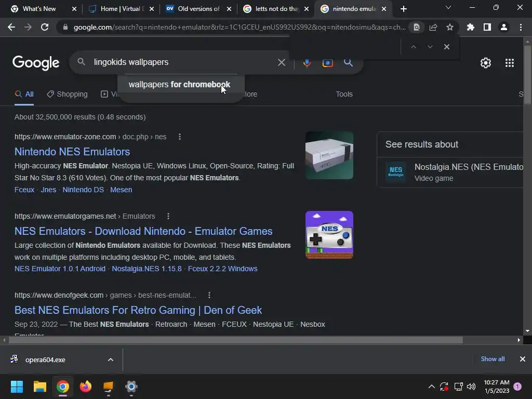Start a voice search with microphone
This screenshot has height=399, width=532.
point(307,63)
